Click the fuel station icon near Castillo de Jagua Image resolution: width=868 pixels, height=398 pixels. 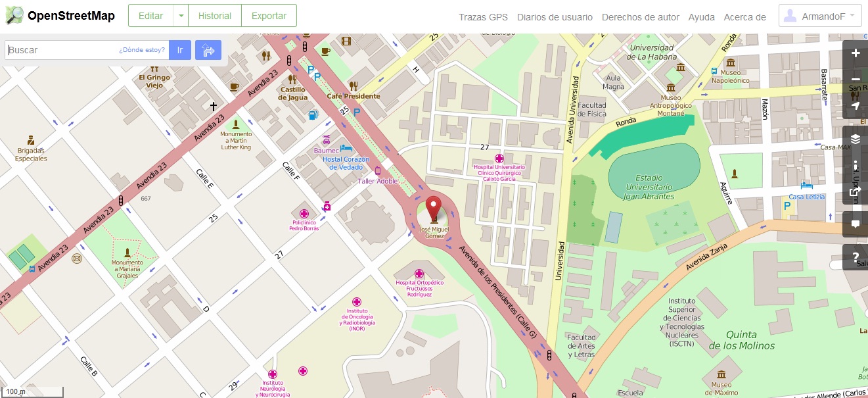coord(313,115)
